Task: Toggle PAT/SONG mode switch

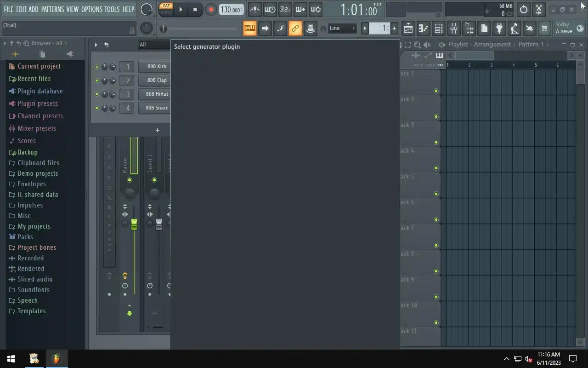Action: click(166, 9)
